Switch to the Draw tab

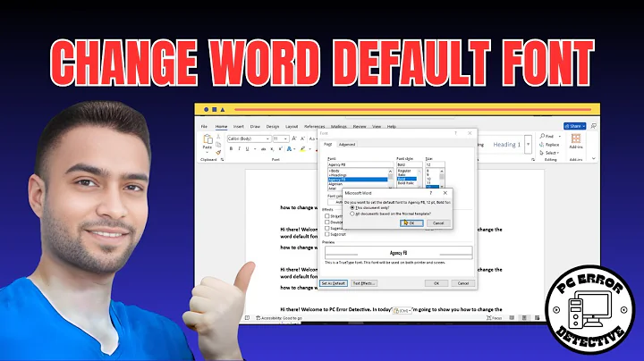(255, 126)
